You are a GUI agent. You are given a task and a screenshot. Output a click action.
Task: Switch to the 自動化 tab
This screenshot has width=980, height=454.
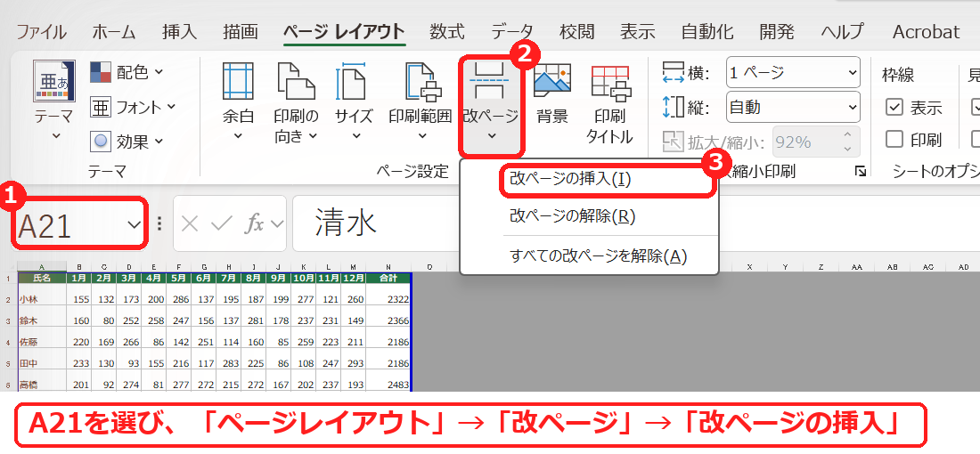coord(707,31)
